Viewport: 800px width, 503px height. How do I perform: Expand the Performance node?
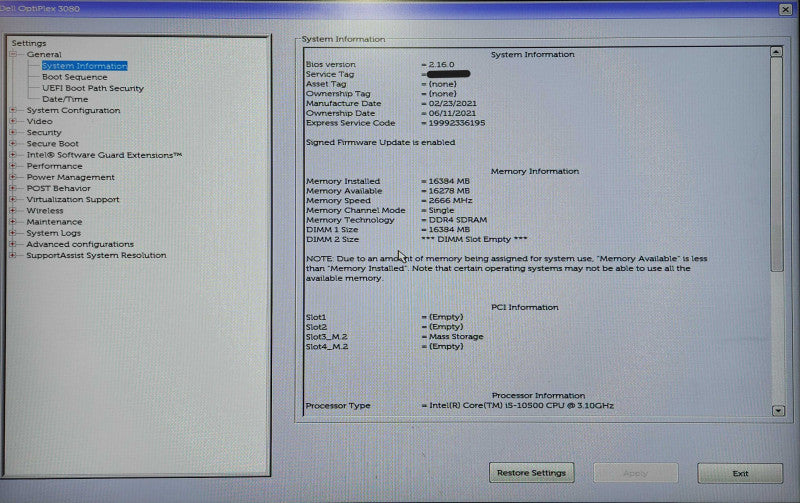click(x=13, y=166)
